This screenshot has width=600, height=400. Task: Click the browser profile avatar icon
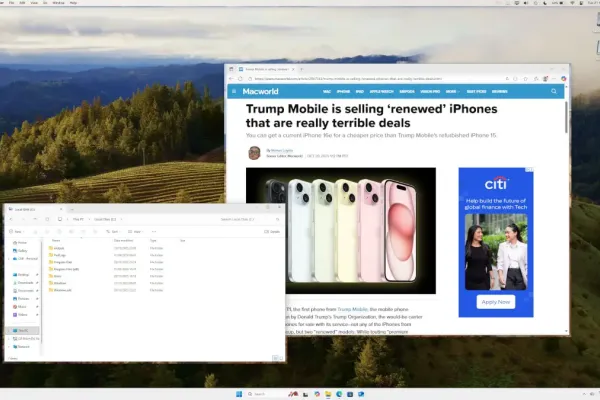545,79
